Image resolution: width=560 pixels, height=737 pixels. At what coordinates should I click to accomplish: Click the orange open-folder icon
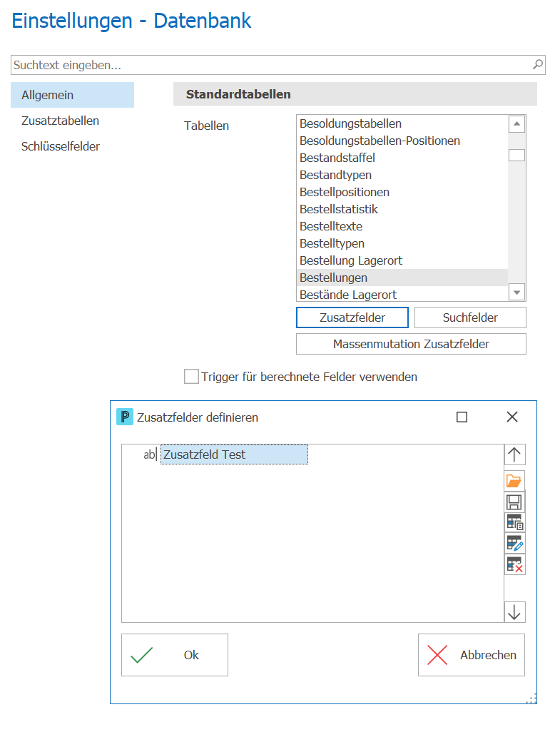514,481
